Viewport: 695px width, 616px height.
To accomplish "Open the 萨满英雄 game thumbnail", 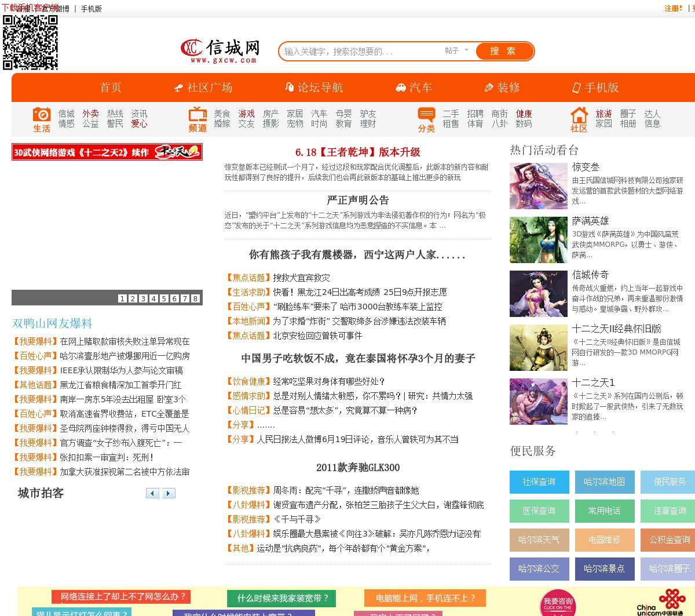I will click(x=538, y=240).
